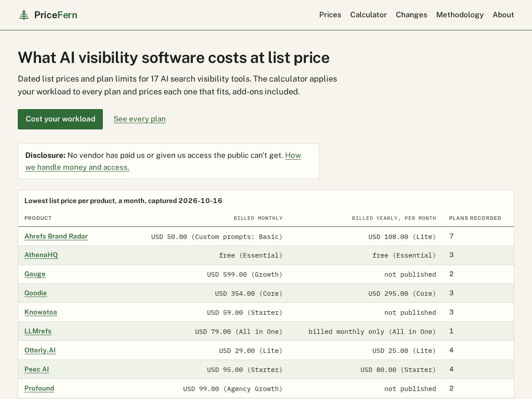Select AthenaHQ monthly 'free (Essential)' cell
Viewport: 532px width, 399px height.
pos(250,255)
